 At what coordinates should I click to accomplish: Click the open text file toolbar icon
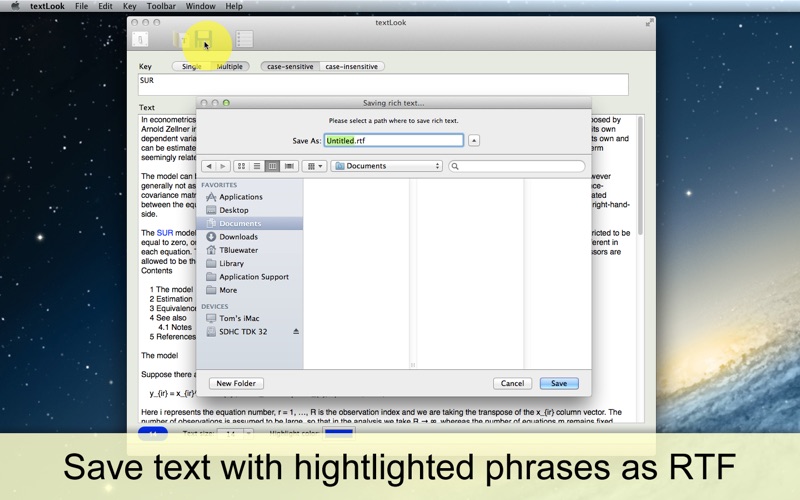coord(181,39)
